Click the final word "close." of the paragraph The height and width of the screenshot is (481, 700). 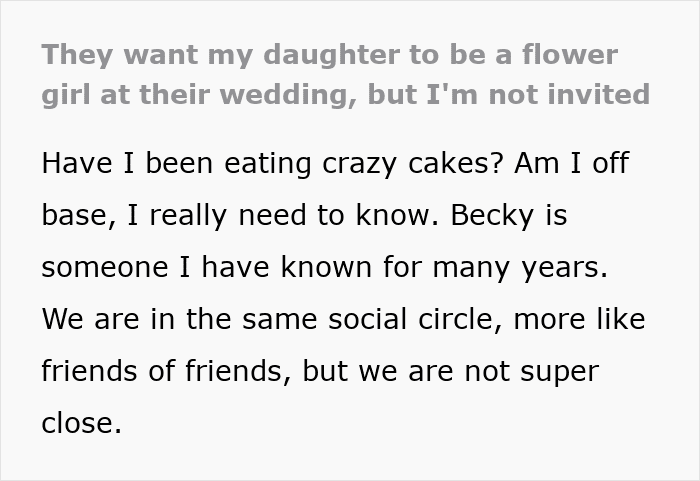click(81, 424)
